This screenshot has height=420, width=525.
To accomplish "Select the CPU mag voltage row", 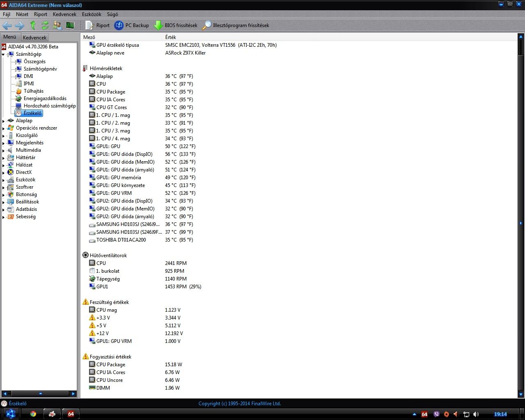I will click(135, 310).
